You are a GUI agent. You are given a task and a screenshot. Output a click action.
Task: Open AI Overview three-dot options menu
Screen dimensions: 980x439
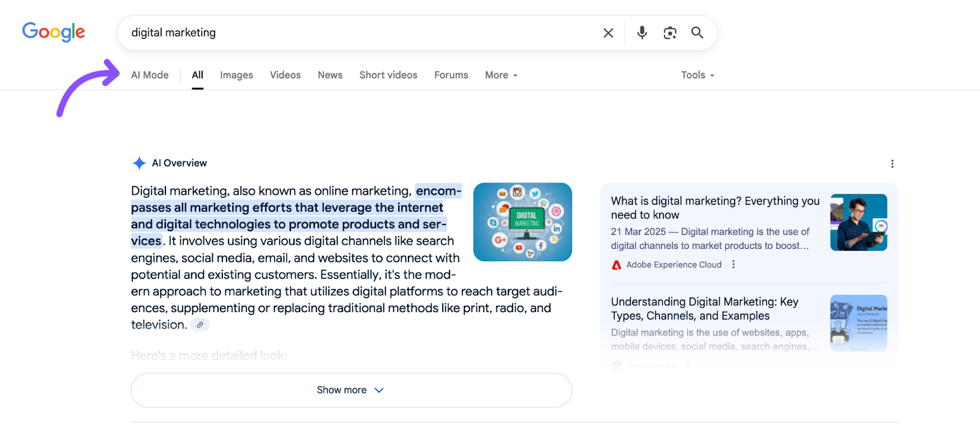(x=892, y=164)
